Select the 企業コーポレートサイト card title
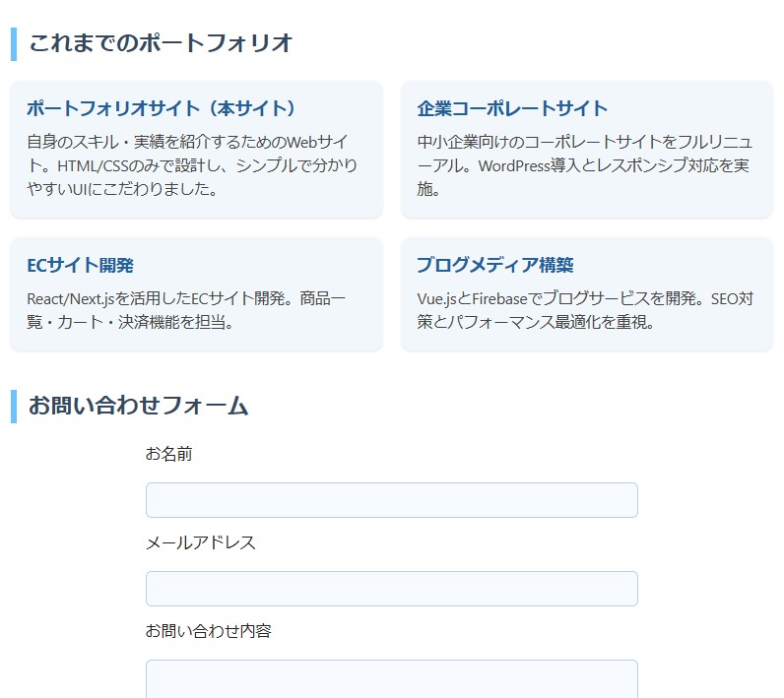This screenshot has width=784, height=698. click(x=512, y=108)
